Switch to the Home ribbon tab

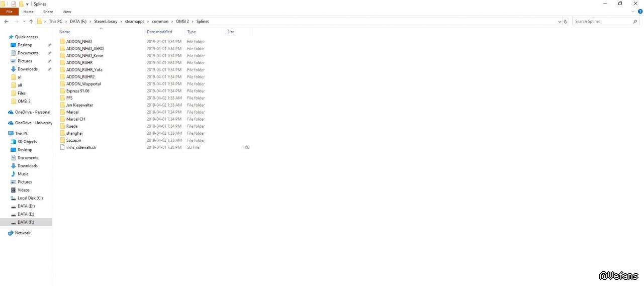point(28,12)
